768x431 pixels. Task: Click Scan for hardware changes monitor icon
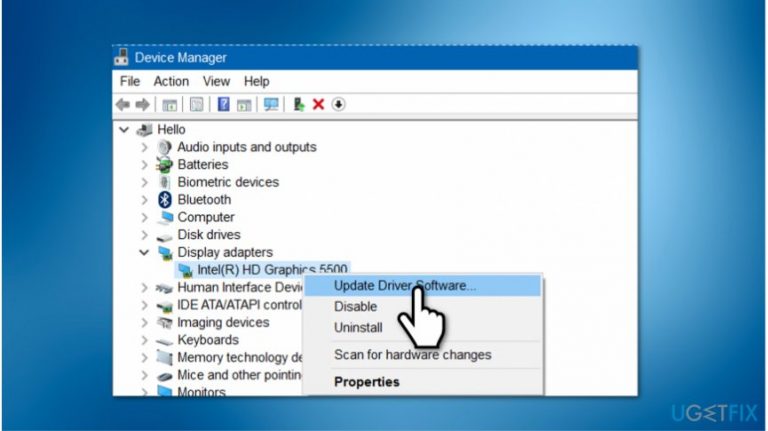click(x=271, y=104)
